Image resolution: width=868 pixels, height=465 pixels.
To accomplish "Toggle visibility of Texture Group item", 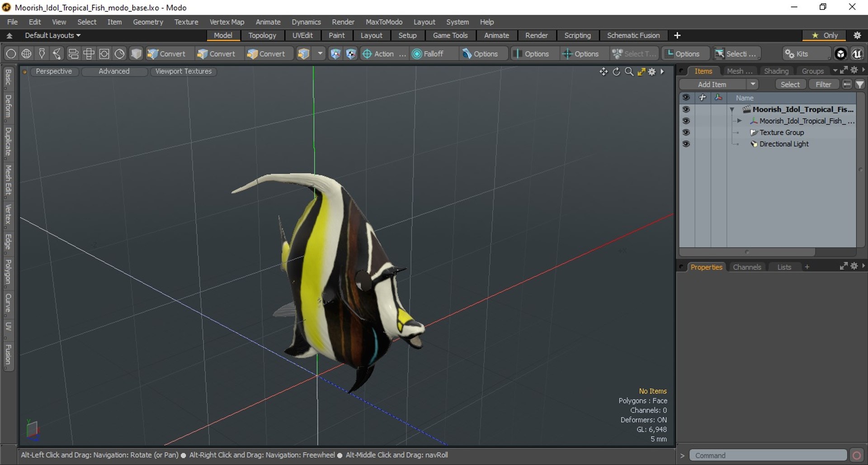I will coord(686,133).
